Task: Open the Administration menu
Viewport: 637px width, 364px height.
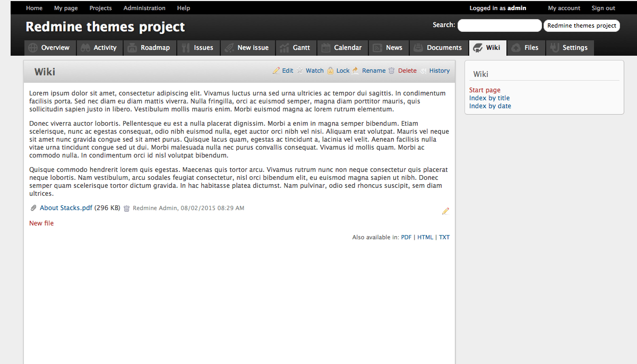Action: (x=144, y=8)
